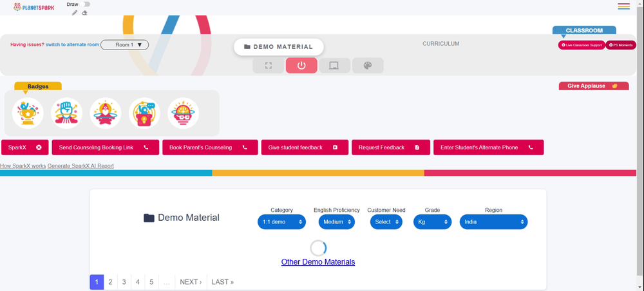The image size is (644, 291).
Task: Open PS Moments button
Action: coord(621,45)
